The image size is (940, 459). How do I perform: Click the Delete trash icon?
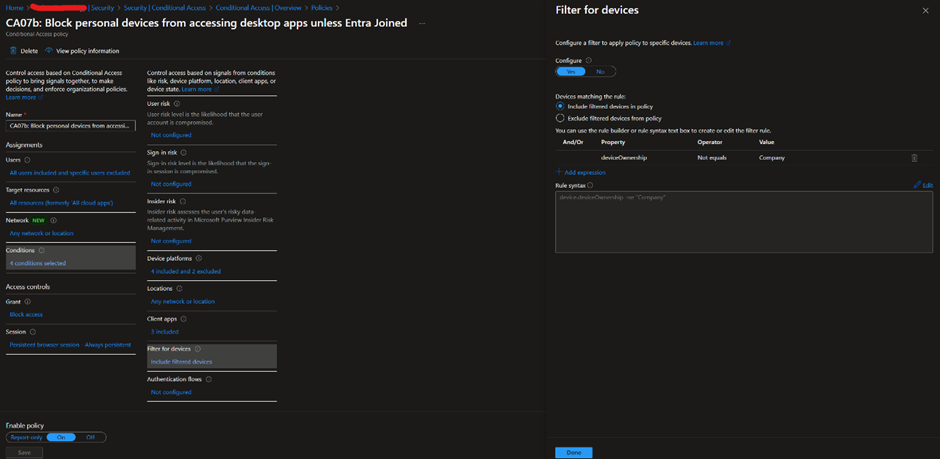(x=13, y=51)
